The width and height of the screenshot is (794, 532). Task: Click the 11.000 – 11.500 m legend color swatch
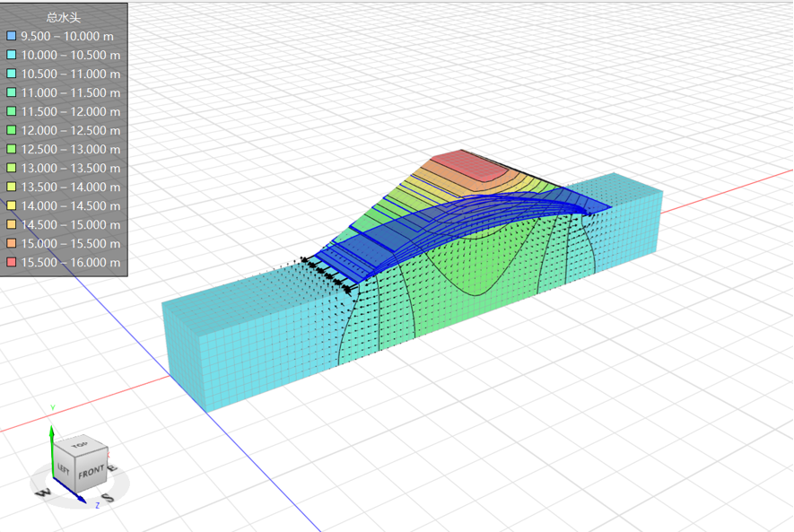point(11,92)
